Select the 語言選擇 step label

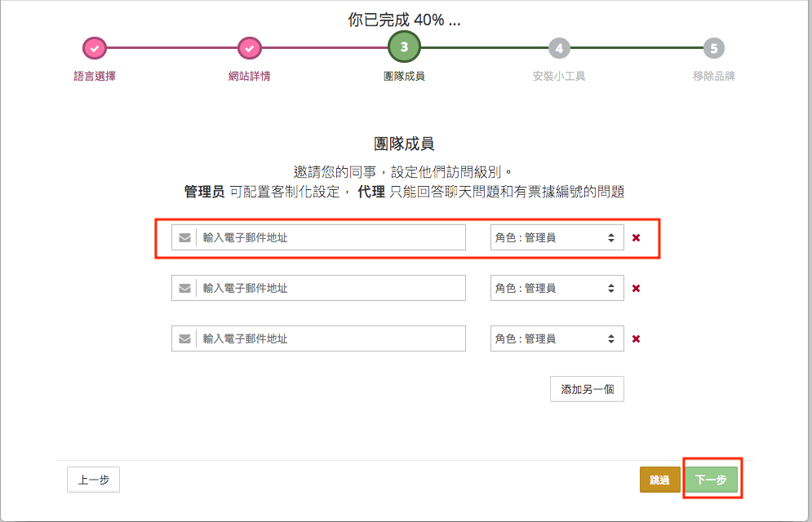(95, 77)
